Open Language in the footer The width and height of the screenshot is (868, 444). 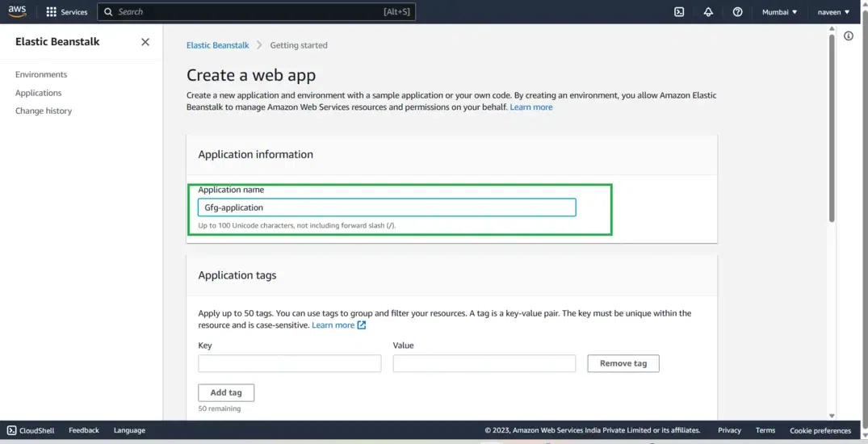[129, 430]
